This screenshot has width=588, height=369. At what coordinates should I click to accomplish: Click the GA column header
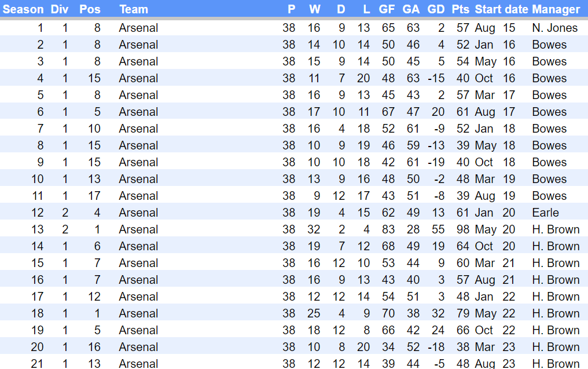(411, 9)
